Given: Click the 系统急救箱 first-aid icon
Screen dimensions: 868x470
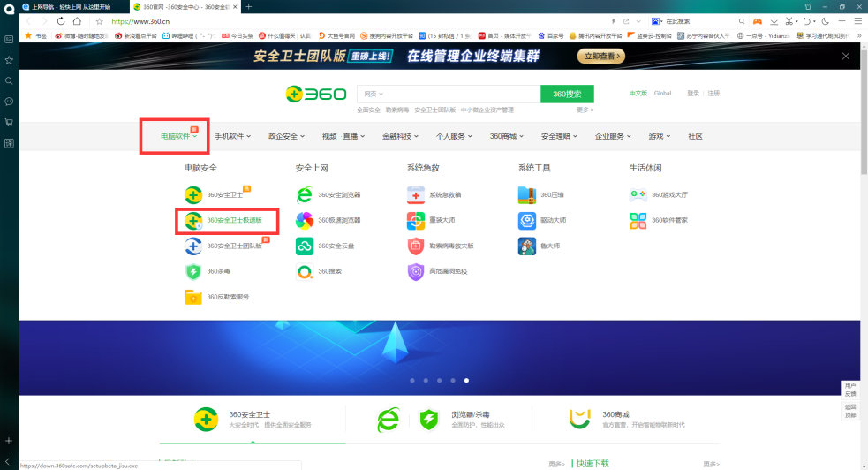Looking at the screenshot, I should click(x=416, y=195).
